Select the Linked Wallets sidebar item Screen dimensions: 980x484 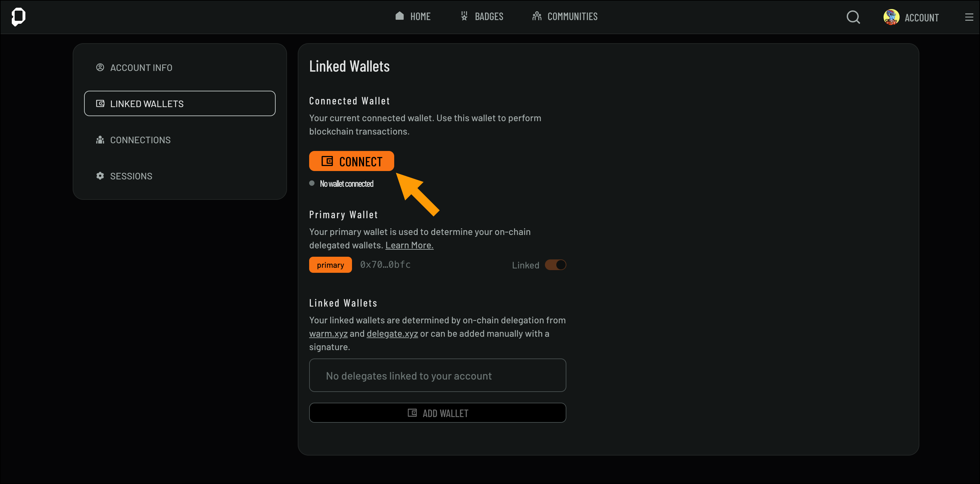tap(180, 103)
